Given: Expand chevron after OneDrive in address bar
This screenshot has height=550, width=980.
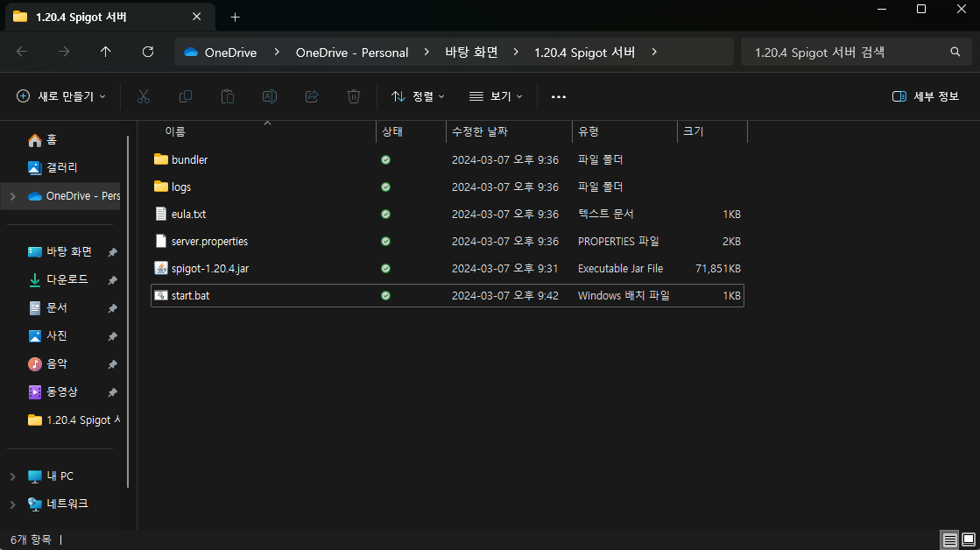Looking at the screenshot, I should 276,52.
